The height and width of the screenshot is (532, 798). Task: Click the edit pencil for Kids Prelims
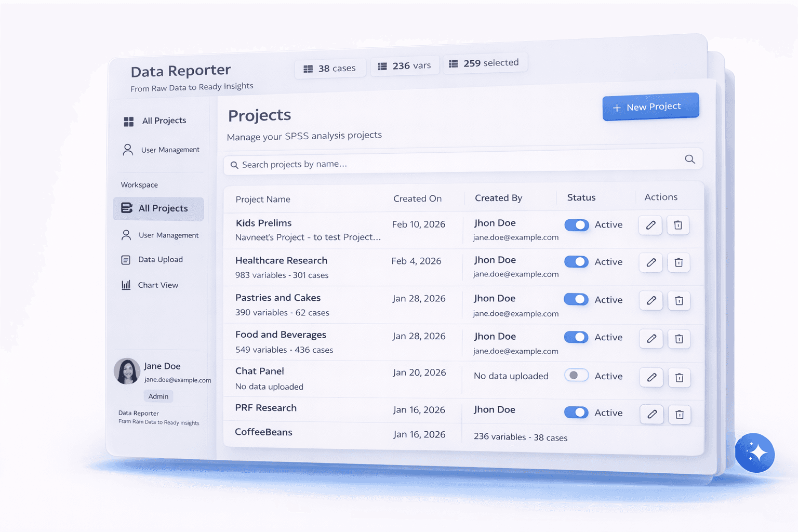coord(650,225)
